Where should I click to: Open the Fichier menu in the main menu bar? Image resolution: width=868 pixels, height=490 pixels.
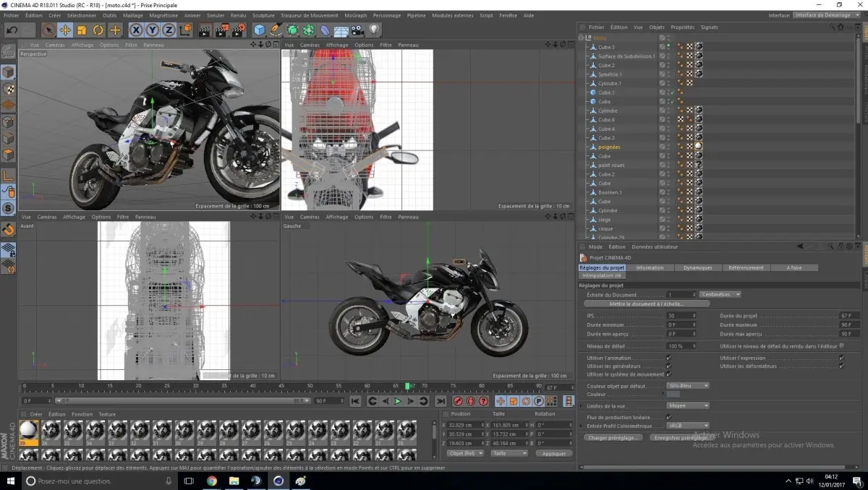click(x=12, y=14)
